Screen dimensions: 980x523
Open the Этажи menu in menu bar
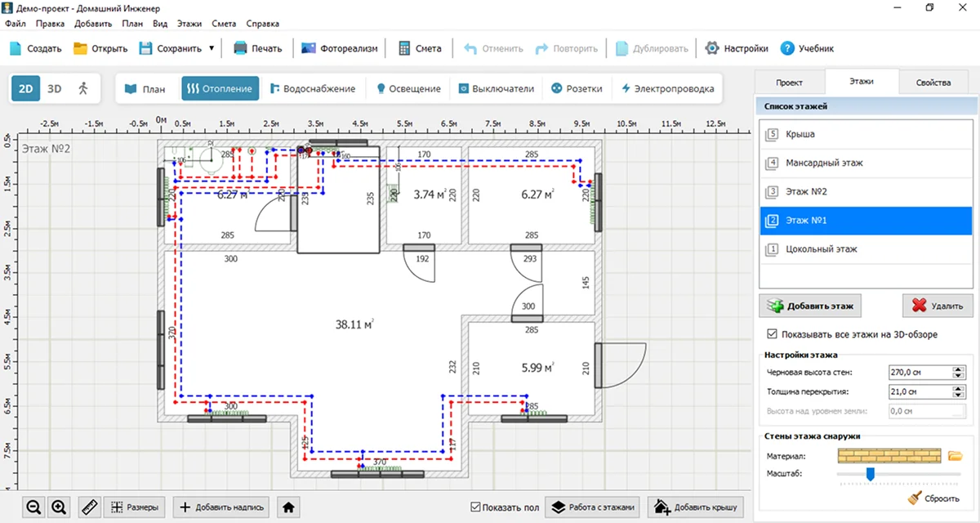[189, 24]
